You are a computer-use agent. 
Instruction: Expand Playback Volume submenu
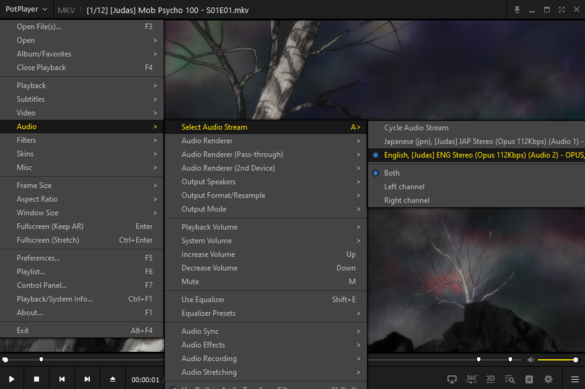[x=266, y=227]
